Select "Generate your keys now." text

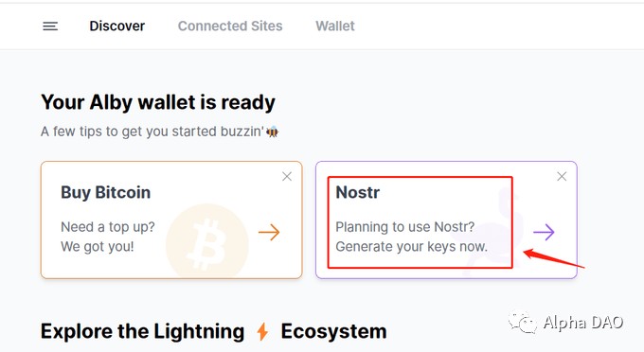(412, 247)
